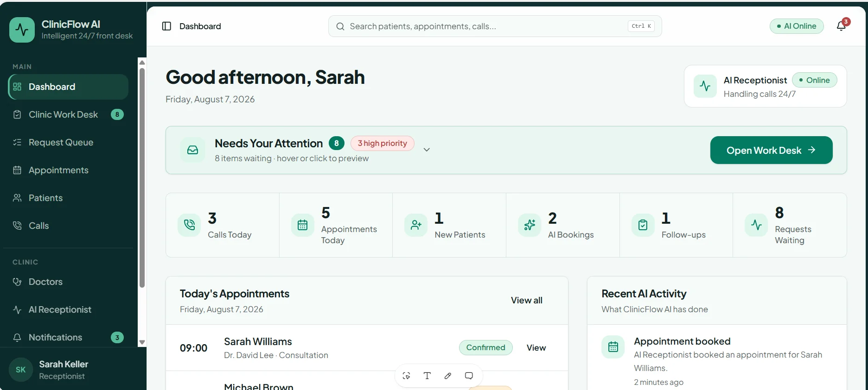Open Dashboard in the sidebar
Viewport: 868px width, 390px height.
68,87
